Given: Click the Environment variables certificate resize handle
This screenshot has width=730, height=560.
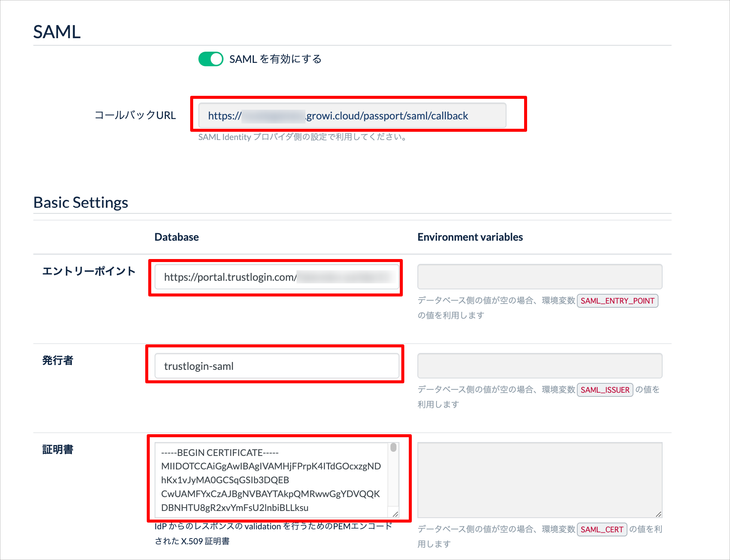Looking at the screenshot, I should pos(658,514).
